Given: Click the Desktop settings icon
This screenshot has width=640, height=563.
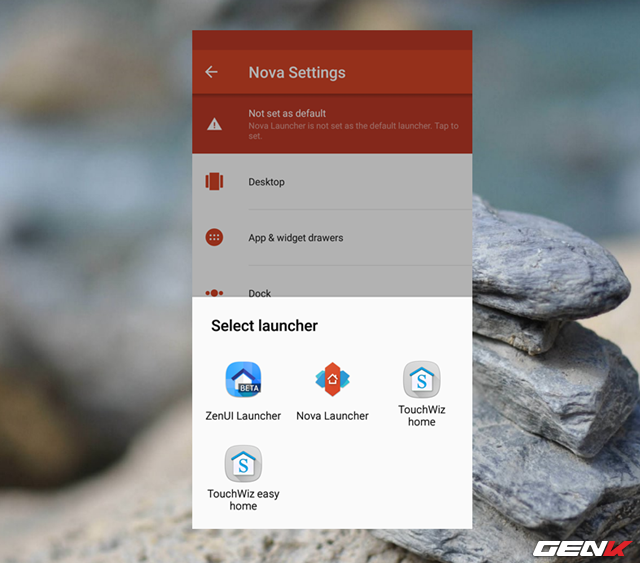Looking at the screenshot, I should [x=214, y=182].
